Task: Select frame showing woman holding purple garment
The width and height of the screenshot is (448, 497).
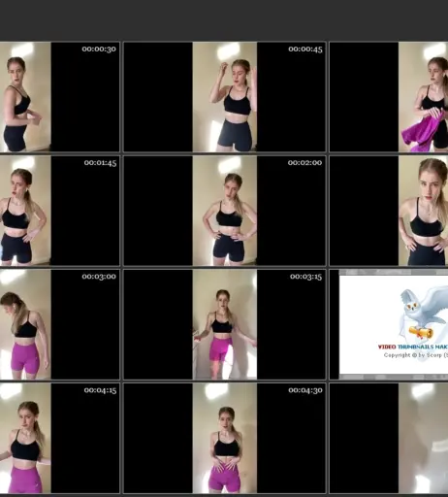Action: pos(423,97)
